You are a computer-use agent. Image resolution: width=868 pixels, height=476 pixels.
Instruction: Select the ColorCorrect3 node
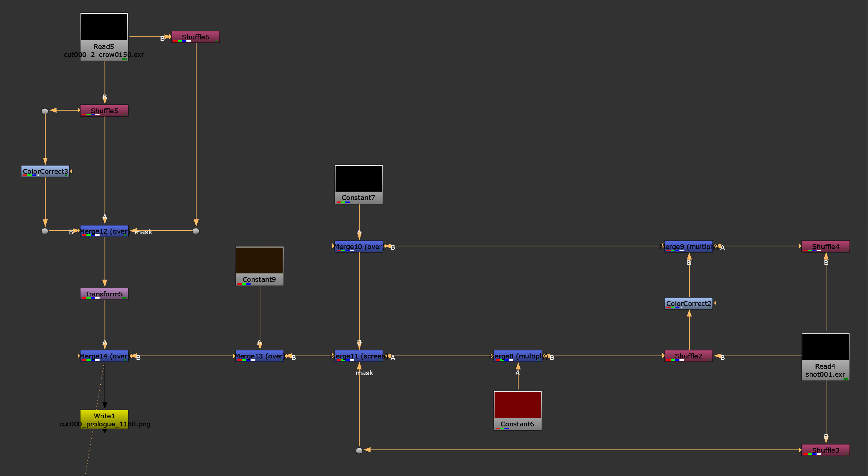(45, 171)
